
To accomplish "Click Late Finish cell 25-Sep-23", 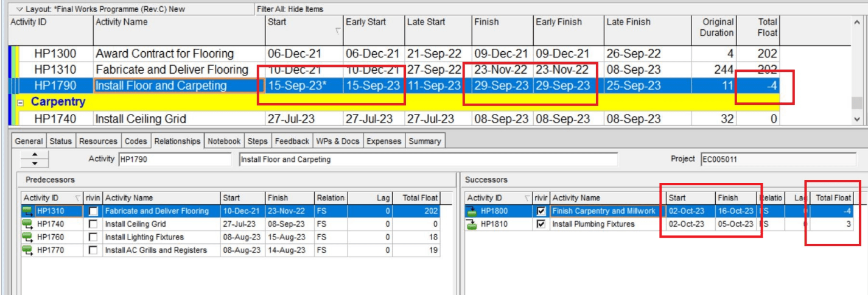I will point(640,86).
